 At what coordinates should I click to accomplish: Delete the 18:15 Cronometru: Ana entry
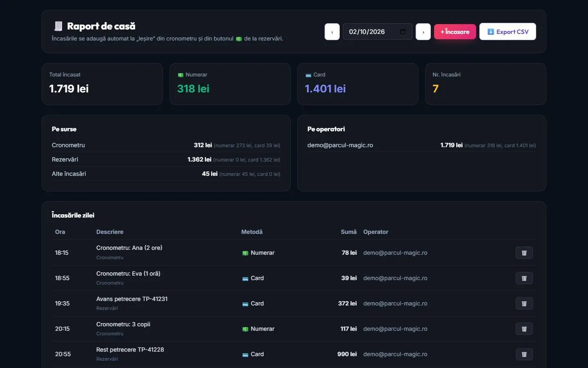(x=524, y=253)
